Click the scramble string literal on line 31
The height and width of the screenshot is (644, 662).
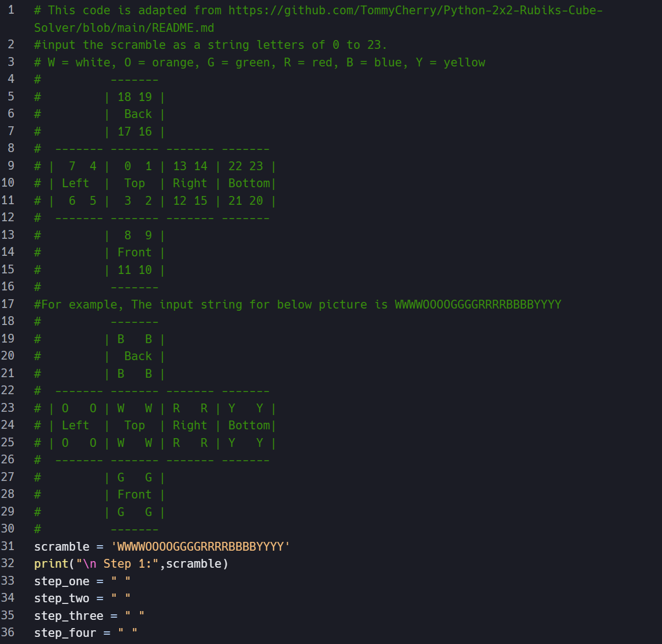[x=200, y=547]
